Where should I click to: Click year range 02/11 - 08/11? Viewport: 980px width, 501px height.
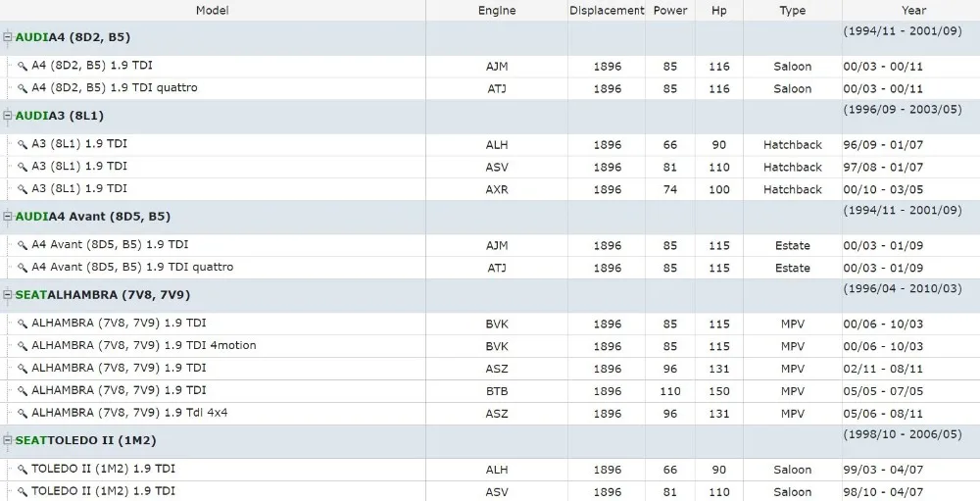pyautogui.click(x=883, y=369)
